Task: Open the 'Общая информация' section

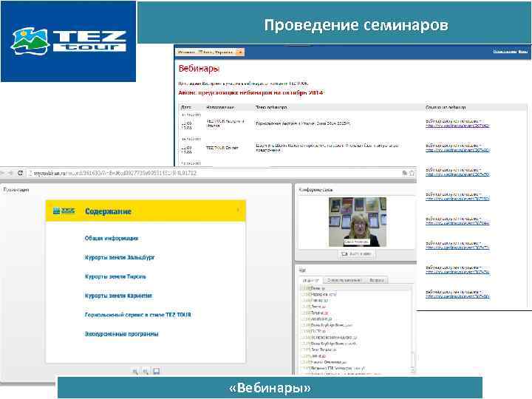Action: 112,238
